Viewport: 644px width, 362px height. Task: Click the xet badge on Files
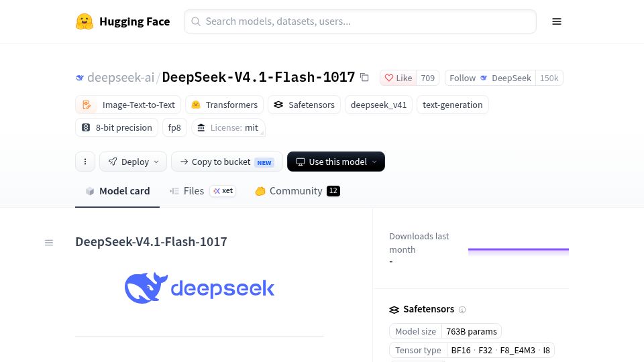coord(223,191)
